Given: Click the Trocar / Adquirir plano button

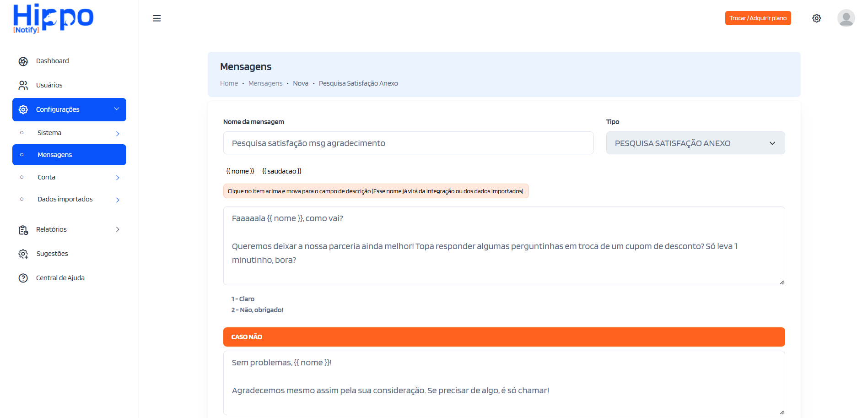Looking at the screenshot, I should (x=758, y=18).
